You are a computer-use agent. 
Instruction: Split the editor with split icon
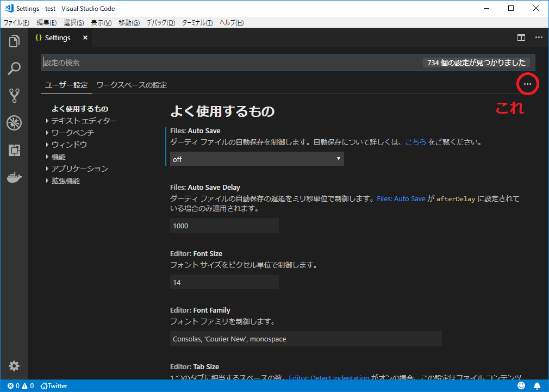pyautogui.click(x=521, y=38)
